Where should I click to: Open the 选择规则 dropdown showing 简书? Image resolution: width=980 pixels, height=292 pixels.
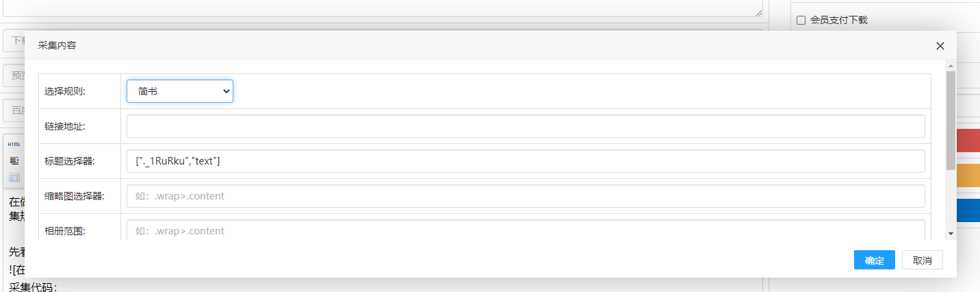[180, 91]
